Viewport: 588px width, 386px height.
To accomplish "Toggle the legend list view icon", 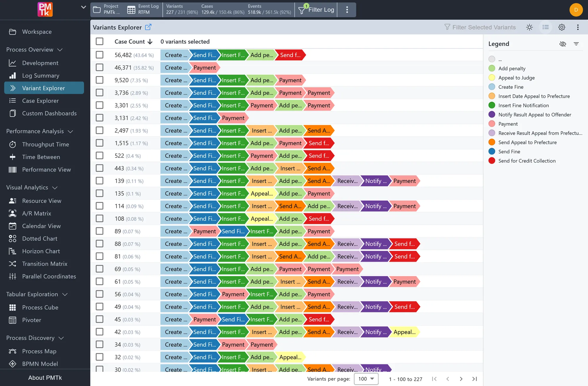I will coord(546,27).
